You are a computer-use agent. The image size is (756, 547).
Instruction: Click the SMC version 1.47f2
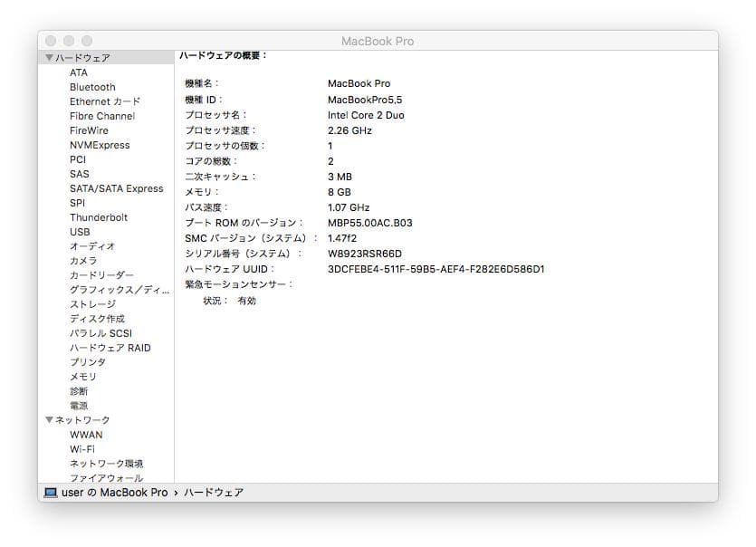tap(342, 238)
